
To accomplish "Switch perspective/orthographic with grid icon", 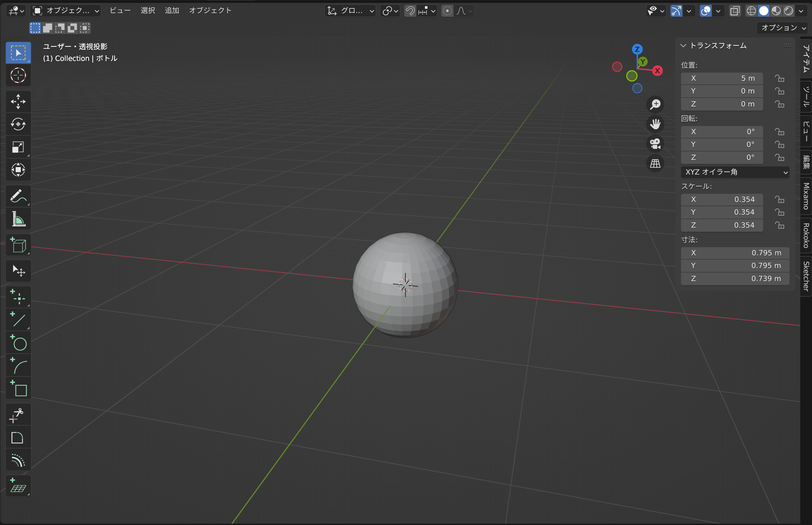I will click(655, 163).
